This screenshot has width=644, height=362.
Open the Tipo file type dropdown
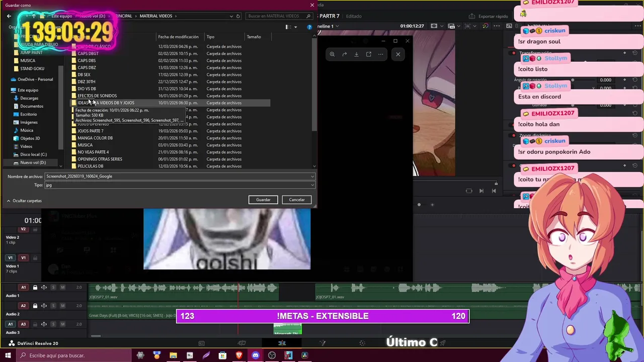coord(180,185)
